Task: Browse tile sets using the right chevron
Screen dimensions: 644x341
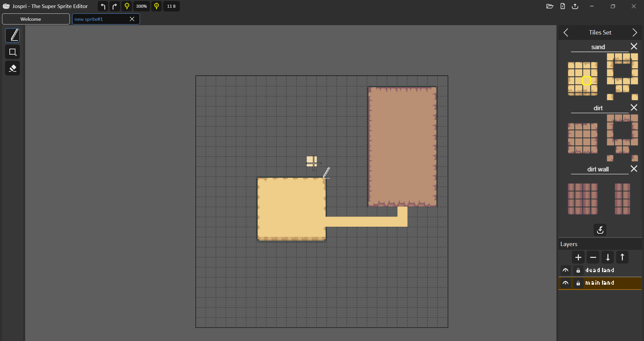Action: point(635,33)
